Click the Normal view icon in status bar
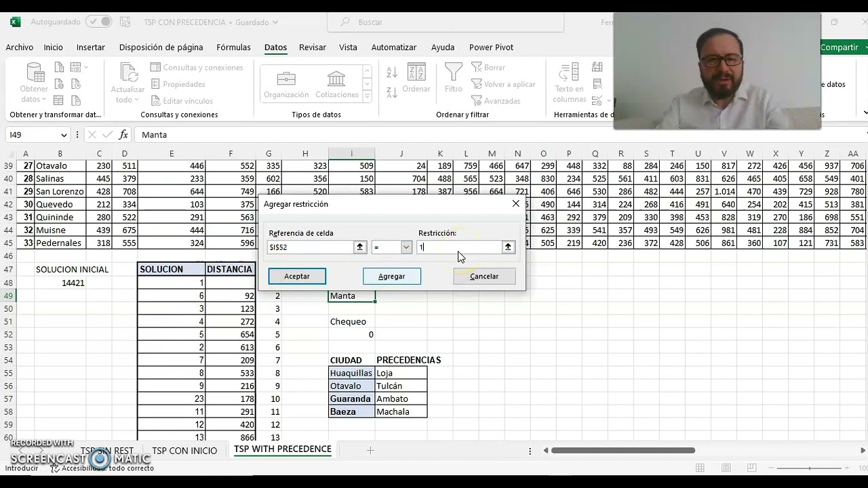 701,468
